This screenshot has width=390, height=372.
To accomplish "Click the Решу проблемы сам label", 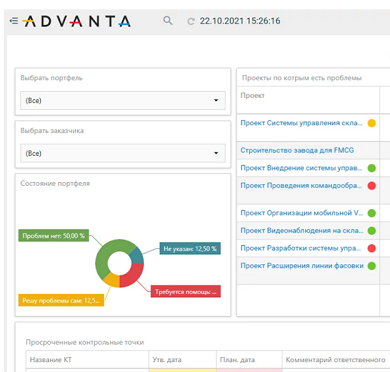I will (61, 300).
